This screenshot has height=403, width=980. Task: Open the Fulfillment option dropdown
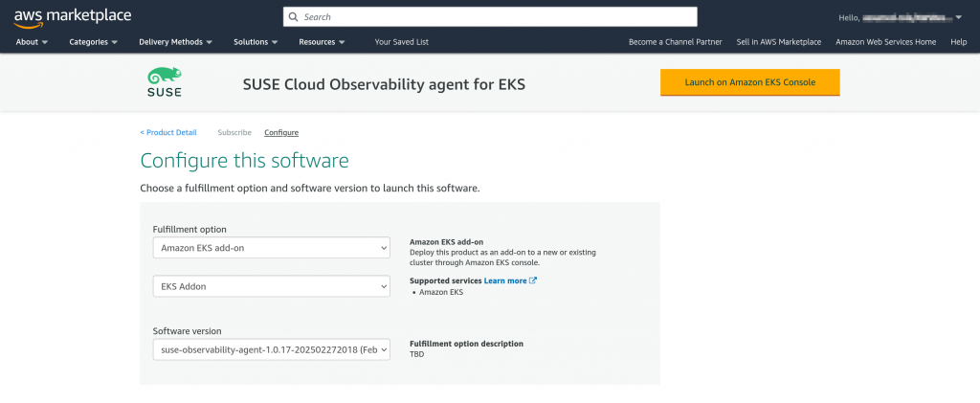coord(271,248)
